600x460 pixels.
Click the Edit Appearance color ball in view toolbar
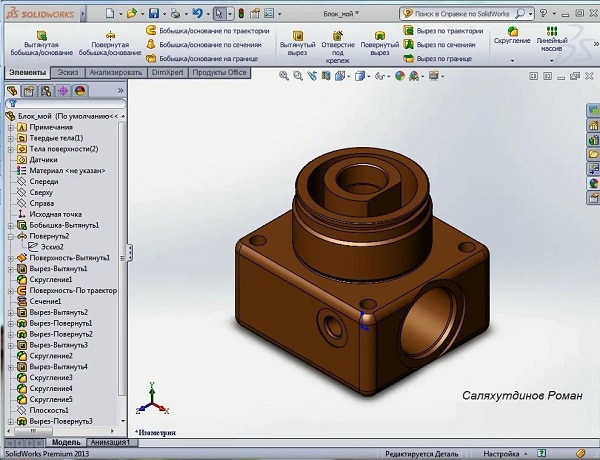(400, 75)
